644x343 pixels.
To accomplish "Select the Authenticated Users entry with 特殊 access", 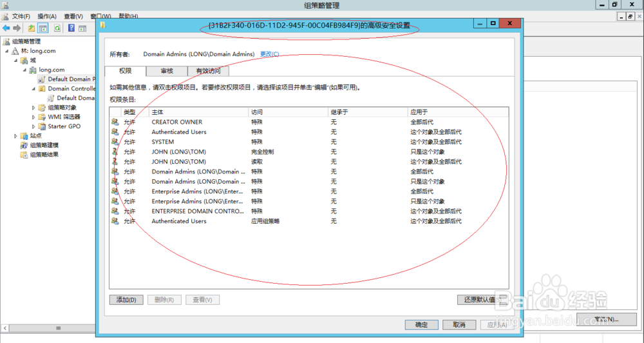I will [309, 132].
